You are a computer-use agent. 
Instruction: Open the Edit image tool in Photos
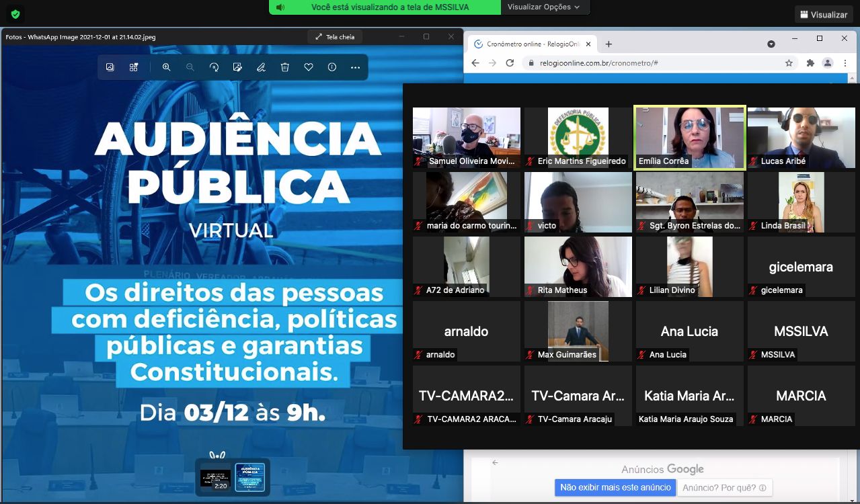click(237, 67)
